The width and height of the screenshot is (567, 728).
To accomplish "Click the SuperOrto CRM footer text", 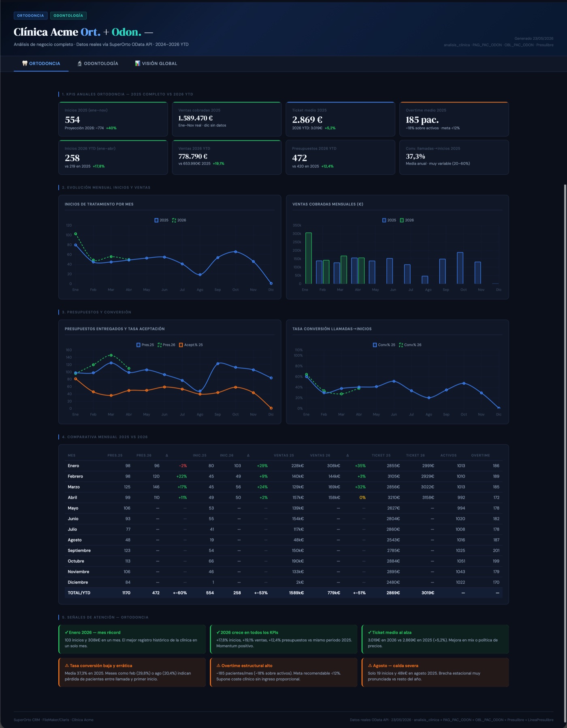I will coord(53,720).
